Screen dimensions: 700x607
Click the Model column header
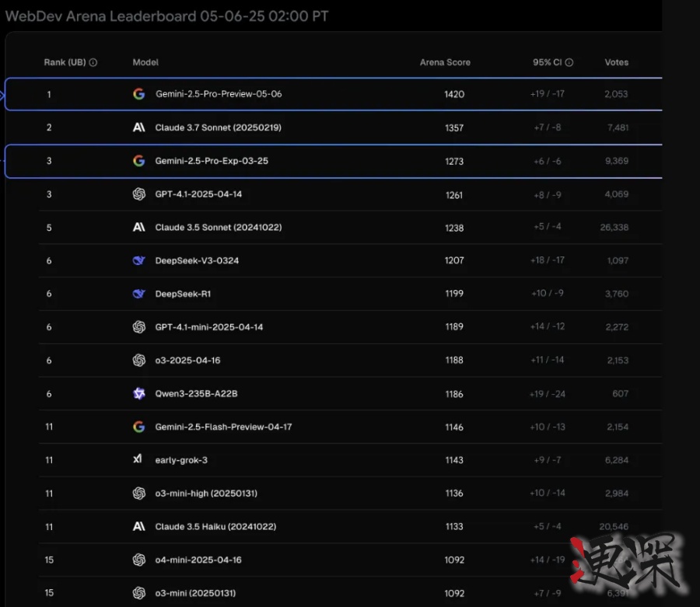[145, 62]
